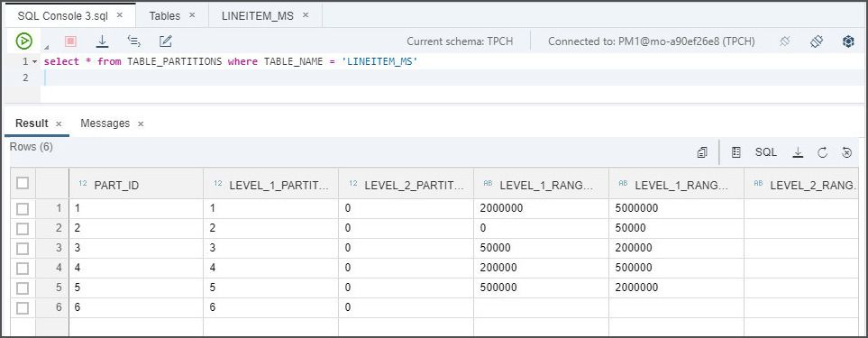Download the SQL file from the editor toolbar
Image resolution: width=868 pixels, height=338 pixels.
coord(102,41)
